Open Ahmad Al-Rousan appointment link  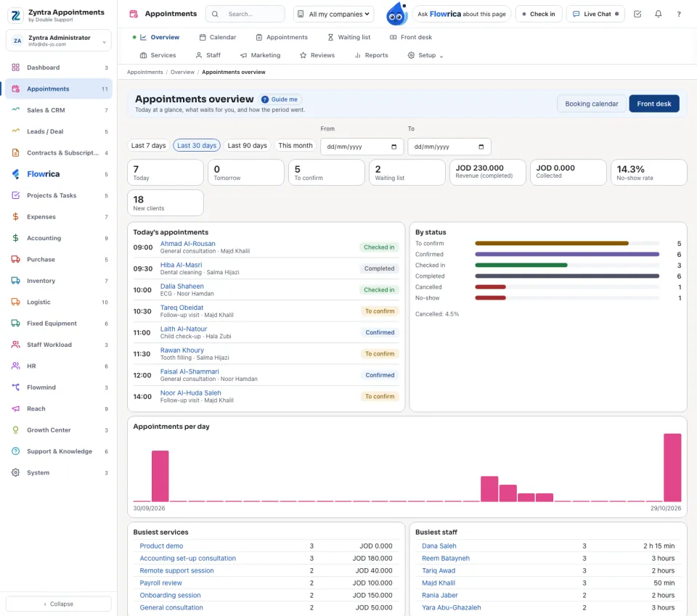pos(187,244)
